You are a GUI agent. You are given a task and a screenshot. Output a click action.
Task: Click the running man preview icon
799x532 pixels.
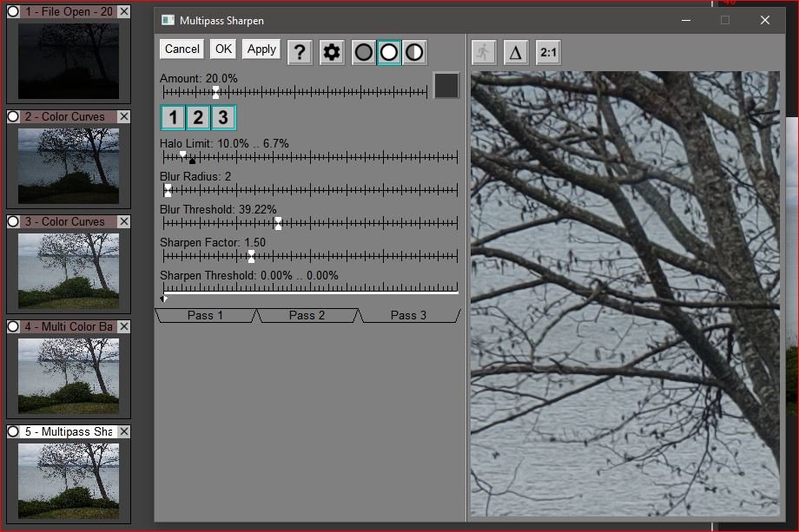[484, 51]
